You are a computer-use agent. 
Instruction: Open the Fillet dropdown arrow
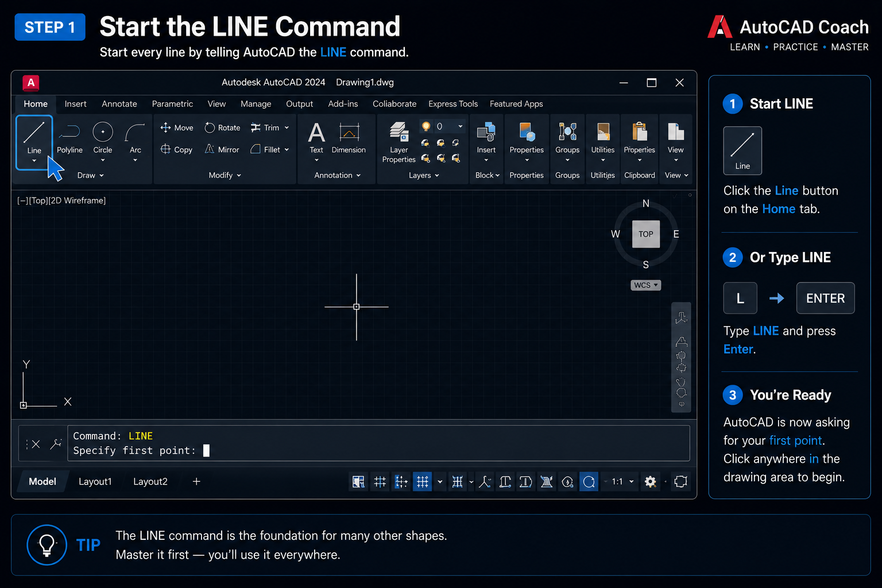coord(287,149)
